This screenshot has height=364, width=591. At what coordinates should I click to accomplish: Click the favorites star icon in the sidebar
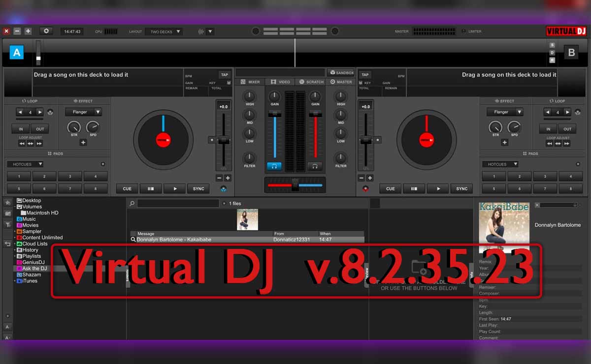(8, 202)
